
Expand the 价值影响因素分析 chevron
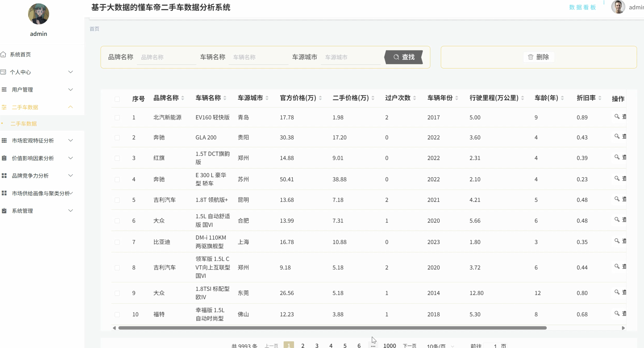coord(71,158)
